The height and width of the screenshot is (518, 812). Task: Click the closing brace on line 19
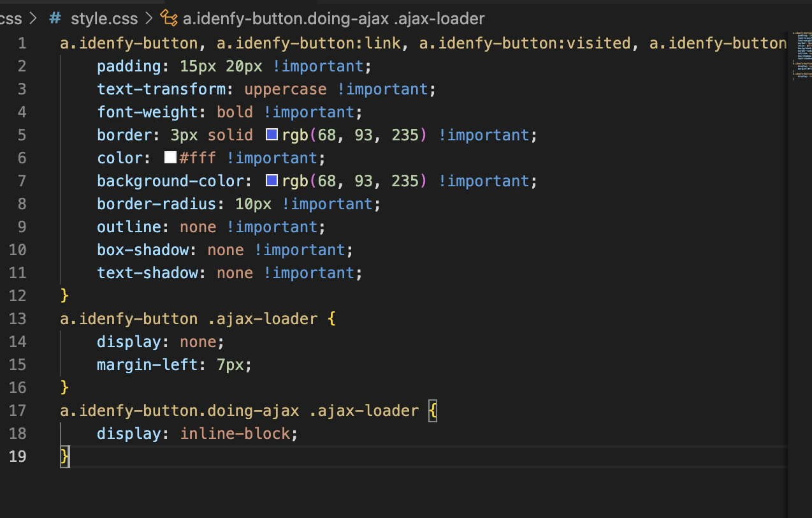(x=64, y=456)
